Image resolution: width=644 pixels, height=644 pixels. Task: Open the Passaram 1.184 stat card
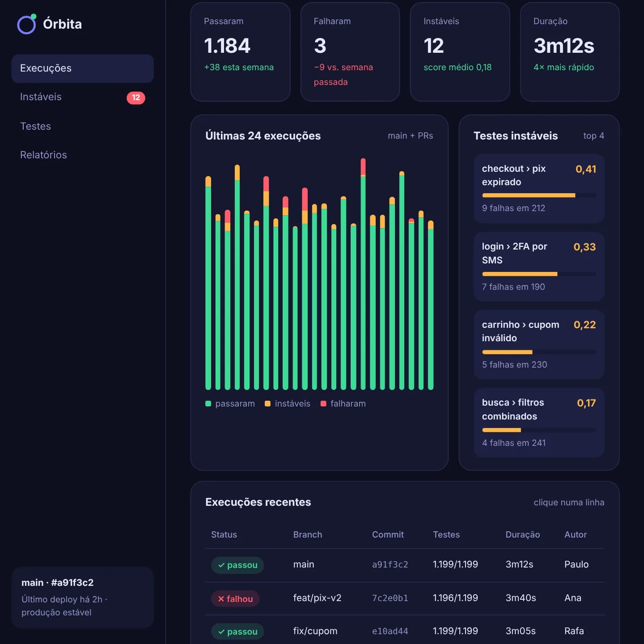coord(241,52)
